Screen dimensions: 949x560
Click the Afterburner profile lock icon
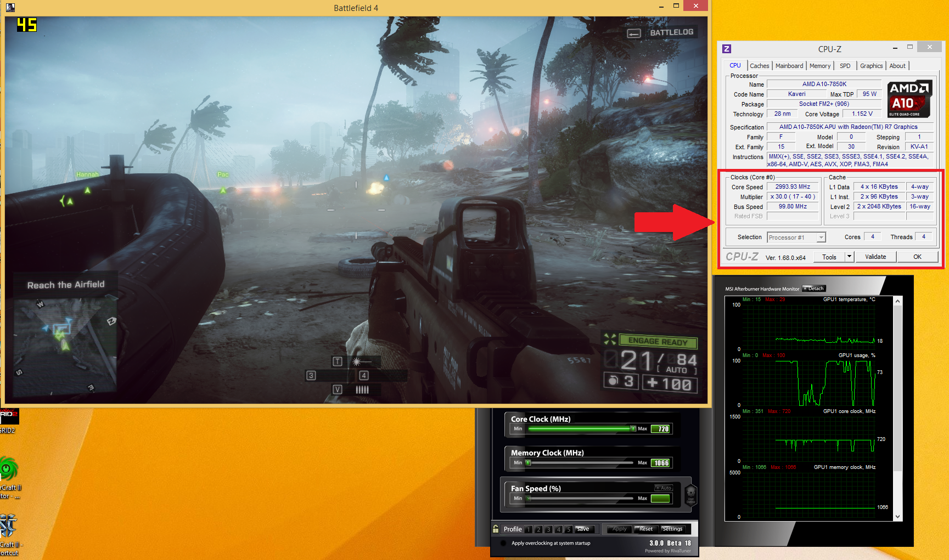(x=496, y=529)
